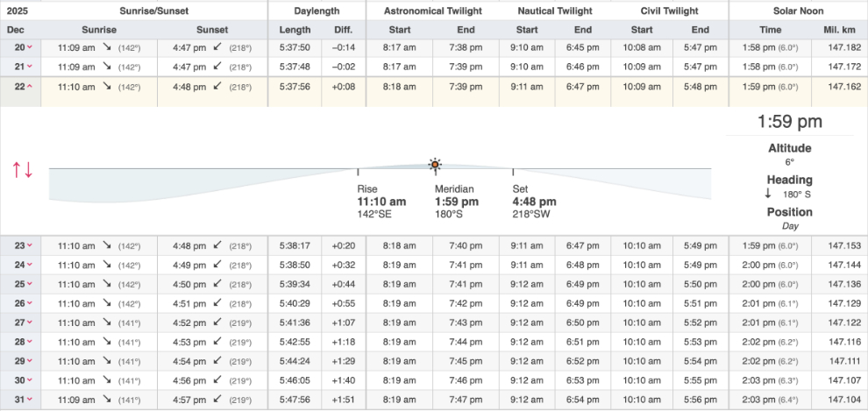This screenshot has width=868, height=411.
Task: Click the Set 4:48 pm label under the graph
Action: (x=534, y=202)
